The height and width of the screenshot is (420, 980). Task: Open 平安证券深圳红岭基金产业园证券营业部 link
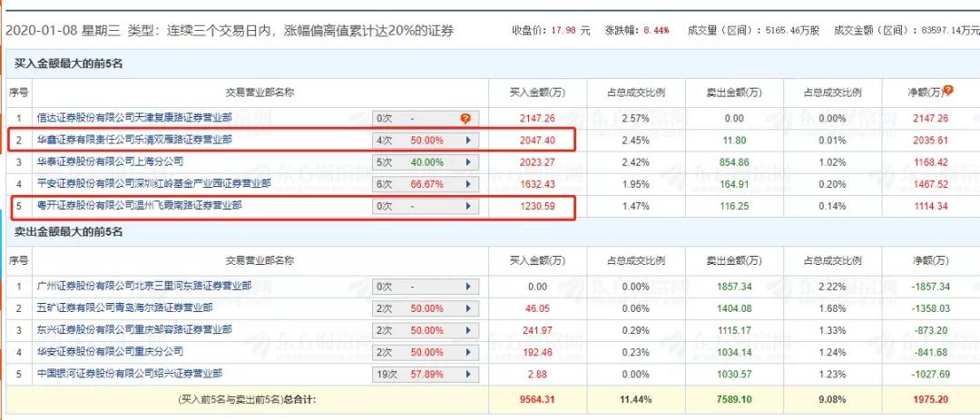pos(153,183)
